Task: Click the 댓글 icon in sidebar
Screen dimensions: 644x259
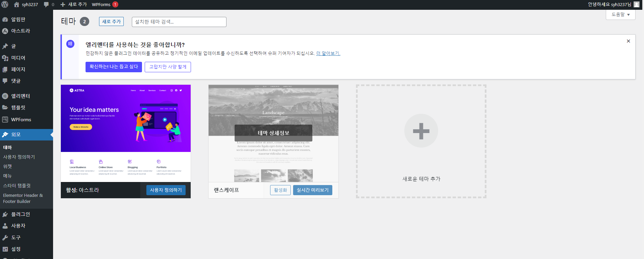Action: 5,81
